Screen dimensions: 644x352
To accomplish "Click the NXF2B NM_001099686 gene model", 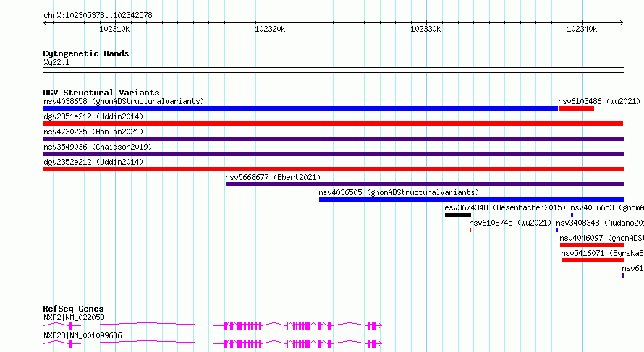I will pyautogui.click(x=212, y=344).
